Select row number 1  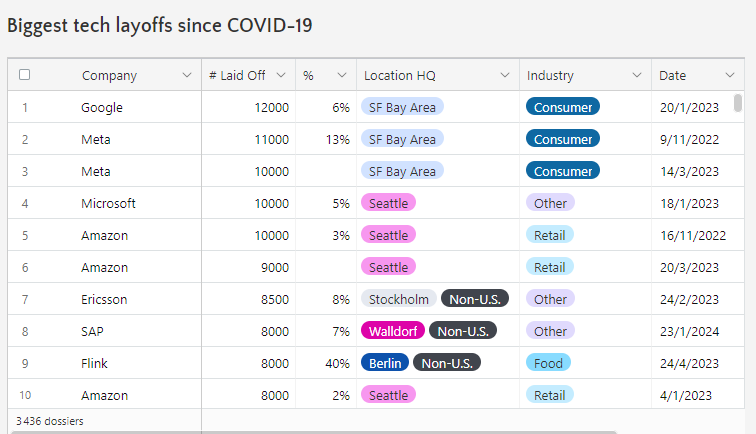pyautogui.click(x=25, y=108)
